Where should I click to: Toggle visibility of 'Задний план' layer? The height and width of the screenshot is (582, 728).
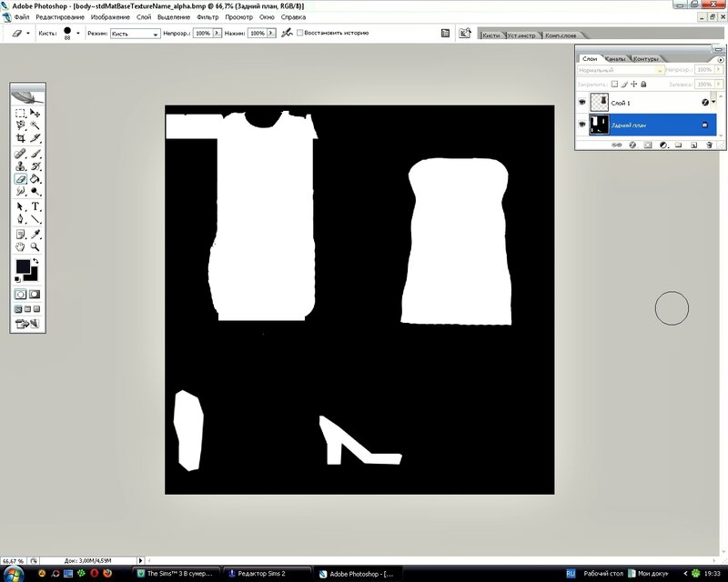point(582,125)
